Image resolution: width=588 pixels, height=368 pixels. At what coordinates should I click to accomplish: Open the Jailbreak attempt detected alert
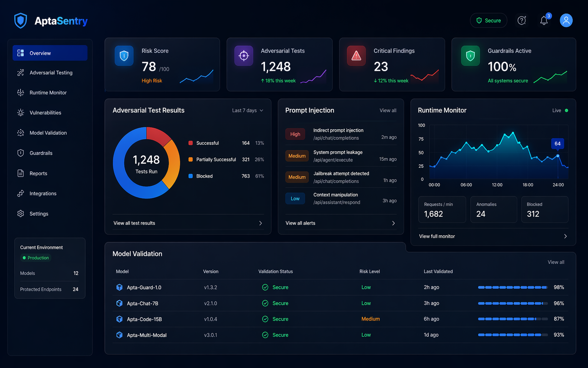coord(341,177)
